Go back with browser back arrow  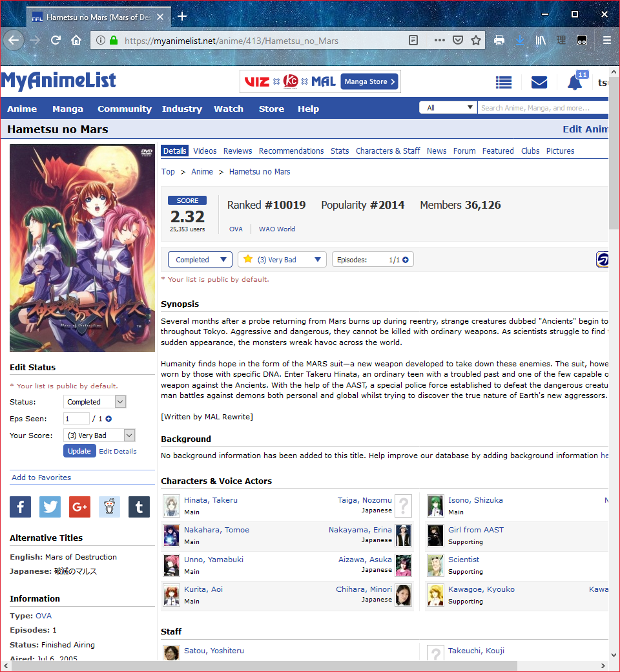point(14,40)
